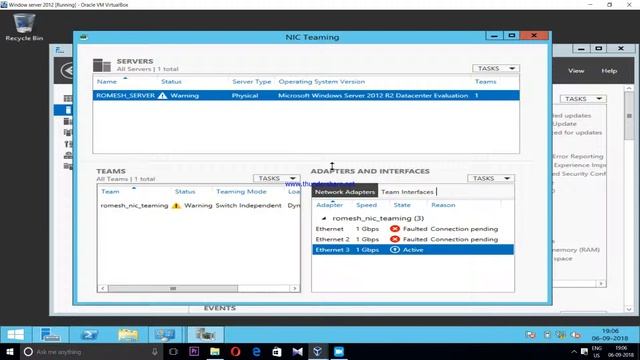
Task: Collapse the romesh_nic_teaming (3) adapter group
Action: [324, 218]
